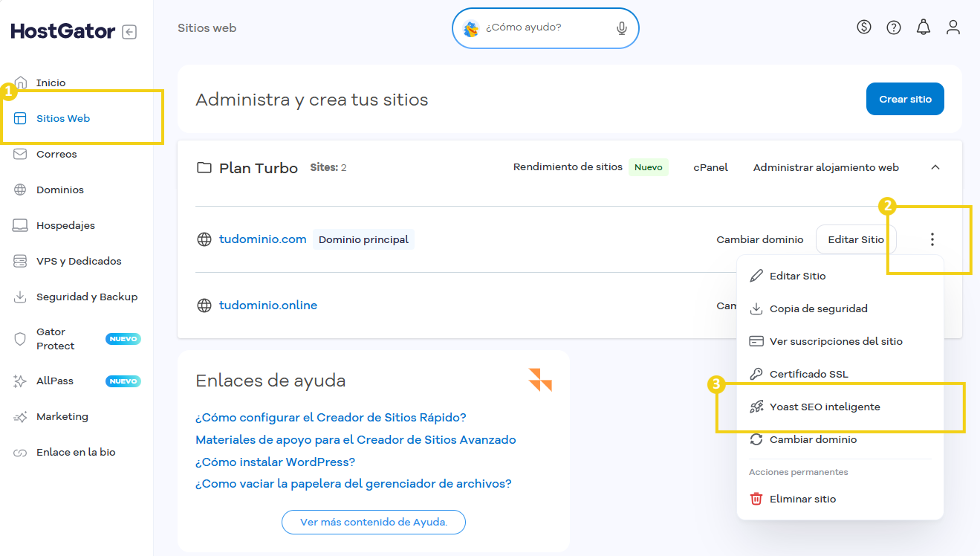The image size is (980, 556).
Task: Open Gator Protect section
Action: tap(56, 339)
